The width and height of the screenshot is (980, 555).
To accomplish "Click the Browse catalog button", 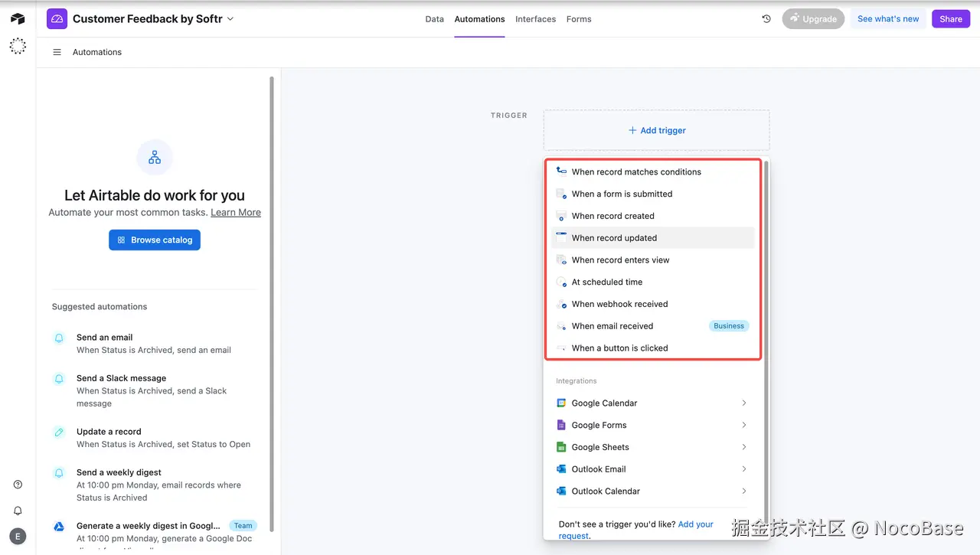I will click(x=155, y=240).
